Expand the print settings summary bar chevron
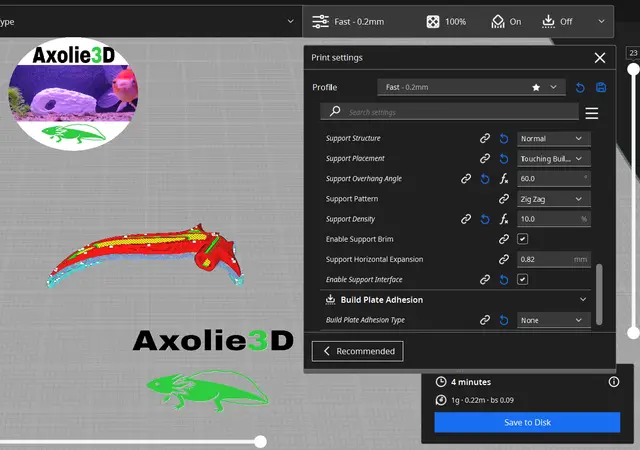640x450 pixels. 601,21
